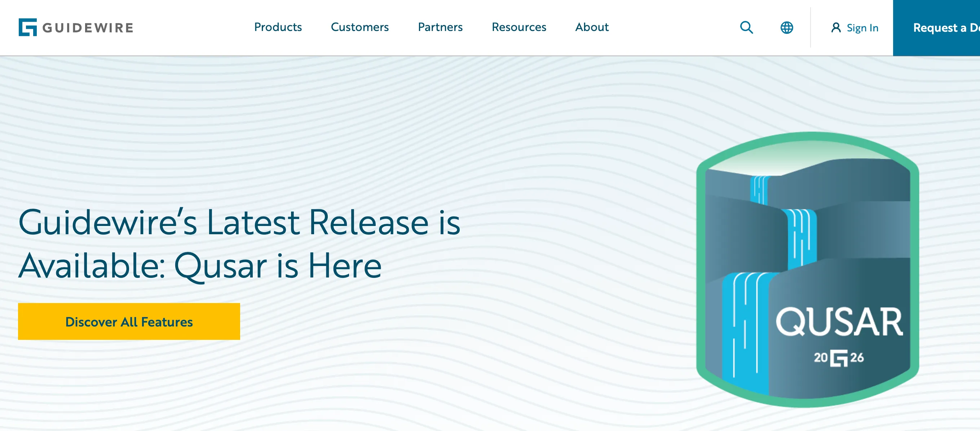Open the Products menu
The width and height of the screenshot is (980, 431).
pyautogui.click(x=278, y=27)
